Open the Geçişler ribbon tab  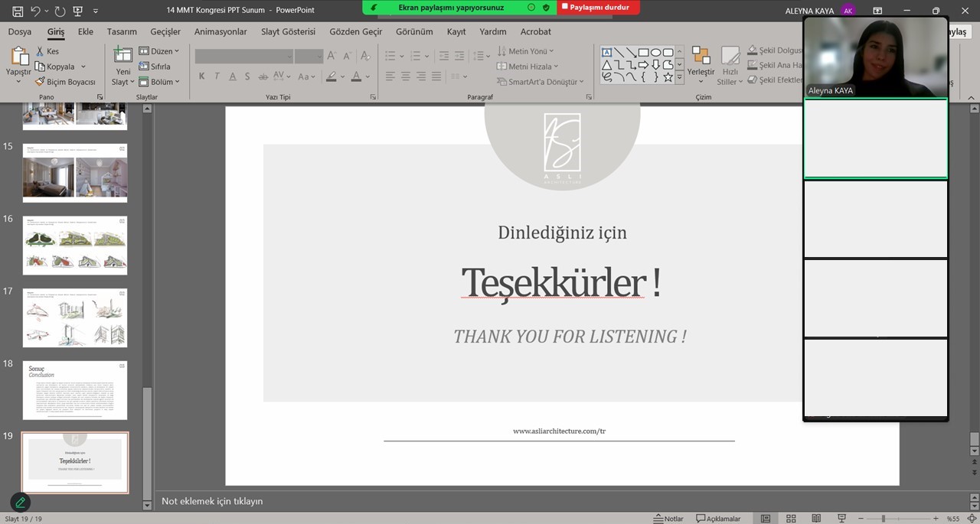(x=165, y=31)
